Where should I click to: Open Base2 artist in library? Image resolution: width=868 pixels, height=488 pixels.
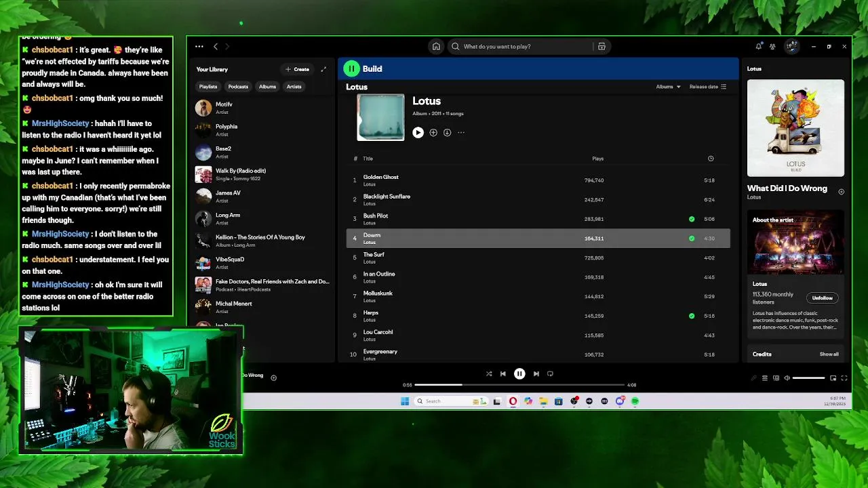261,152
